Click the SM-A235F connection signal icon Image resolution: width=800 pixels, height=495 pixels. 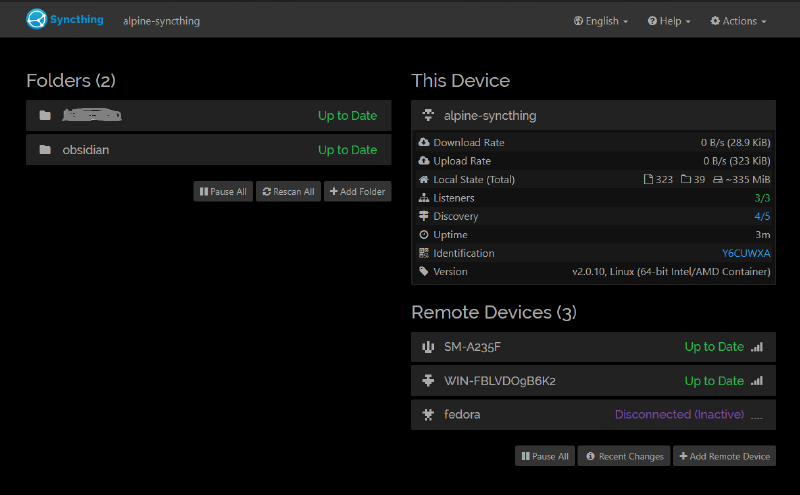(x=757, y=347)
